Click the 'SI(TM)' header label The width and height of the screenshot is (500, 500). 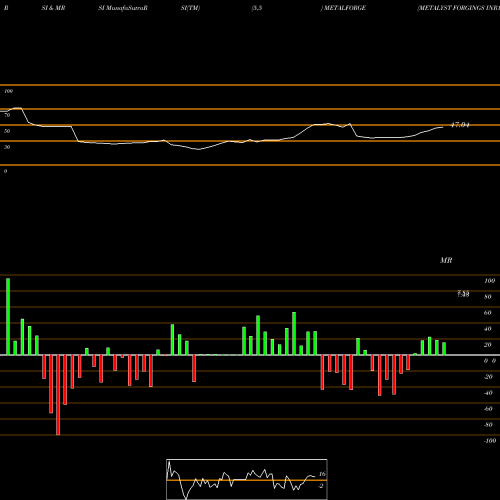(190, 8)
